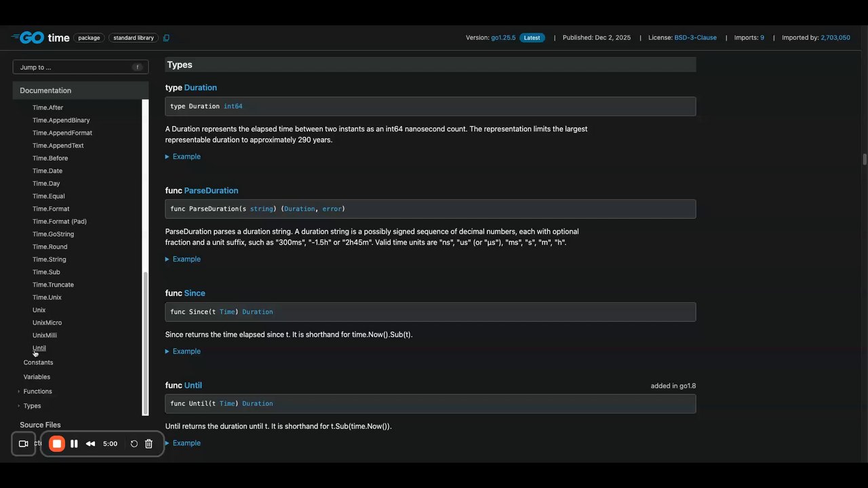Click the camera icon on the recorder bar
Screen dimensions: 868x488
(23, 444)
